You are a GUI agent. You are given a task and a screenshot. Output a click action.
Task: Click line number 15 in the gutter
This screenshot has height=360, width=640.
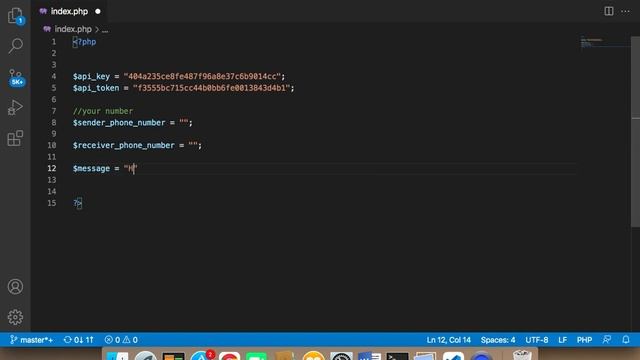coord(51,203)
